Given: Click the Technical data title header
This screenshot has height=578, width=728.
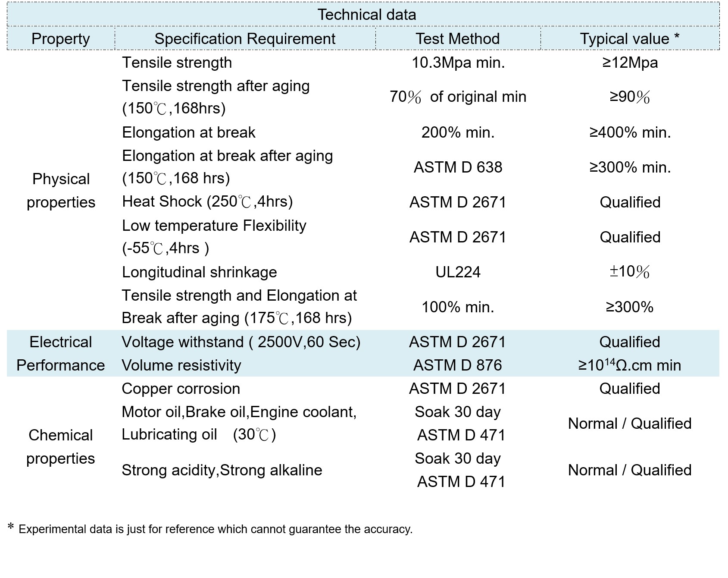Looking at the screenshot, I should [366, 15].
